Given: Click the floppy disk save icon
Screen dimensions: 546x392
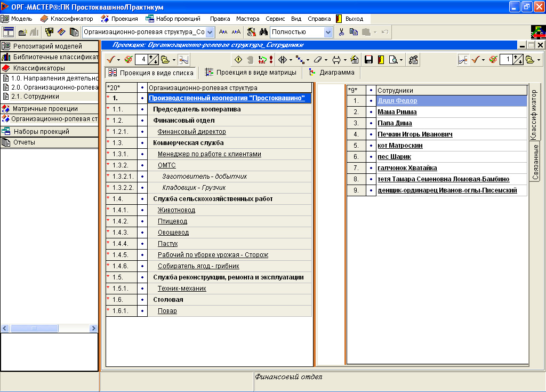Looking at the screenshot, I should (368, 60).
